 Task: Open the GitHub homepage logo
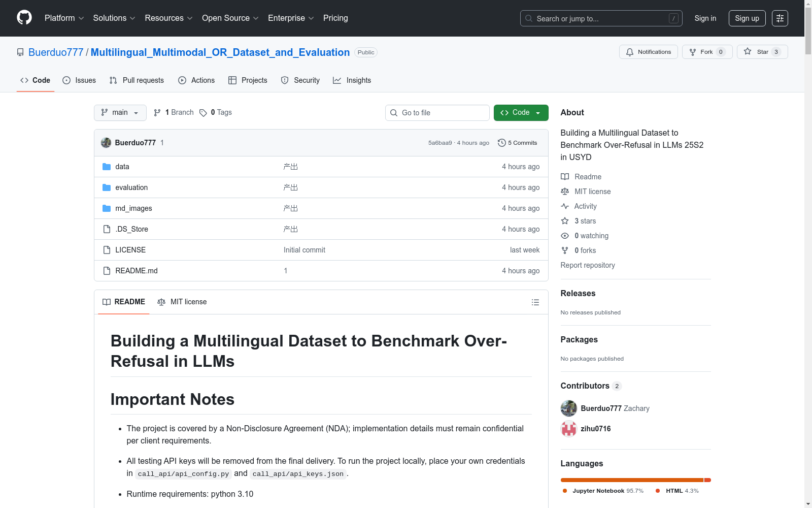tap(24, 18)
